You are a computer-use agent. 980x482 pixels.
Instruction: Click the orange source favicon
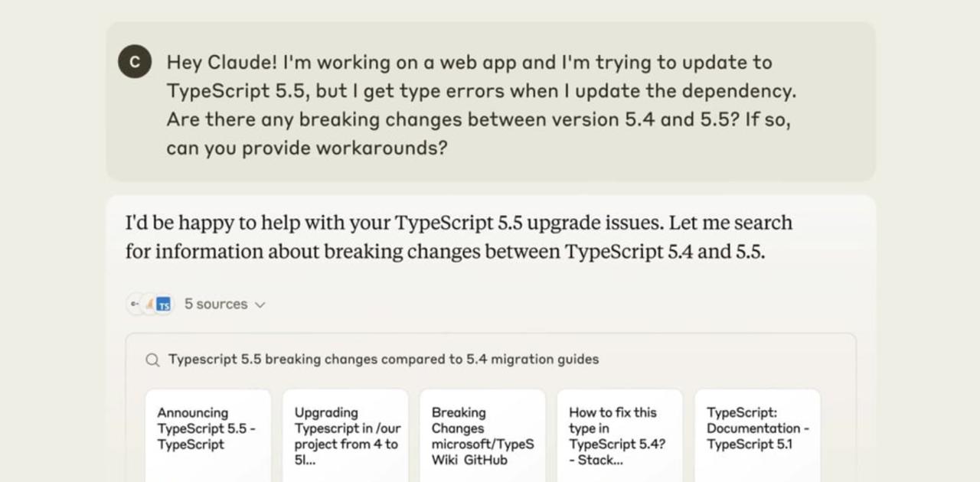pyautogui.click(x=149, y=305)
